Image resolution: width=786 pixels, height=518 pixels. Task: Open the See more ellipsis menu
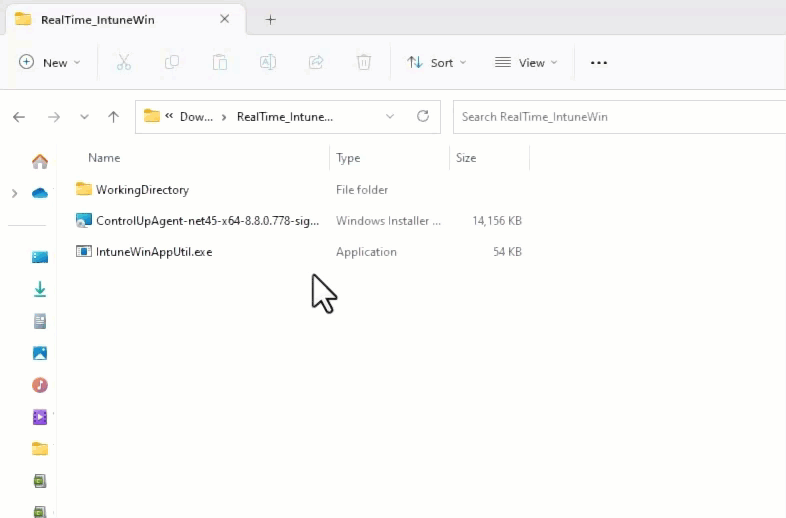(599, 63)
